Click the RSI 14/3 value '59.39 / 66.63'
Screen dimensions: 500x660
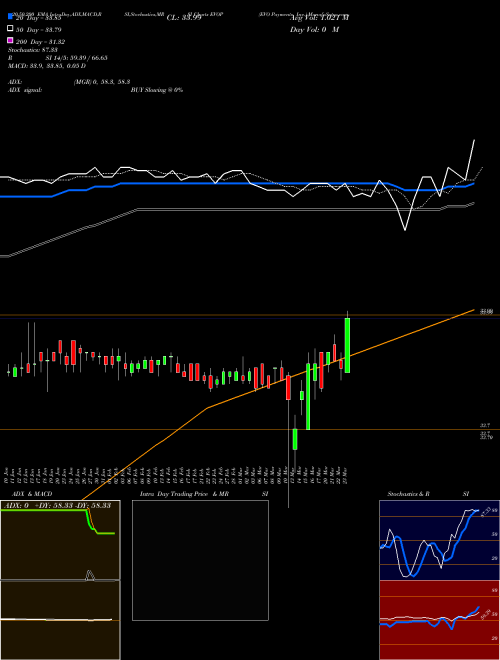90,58
